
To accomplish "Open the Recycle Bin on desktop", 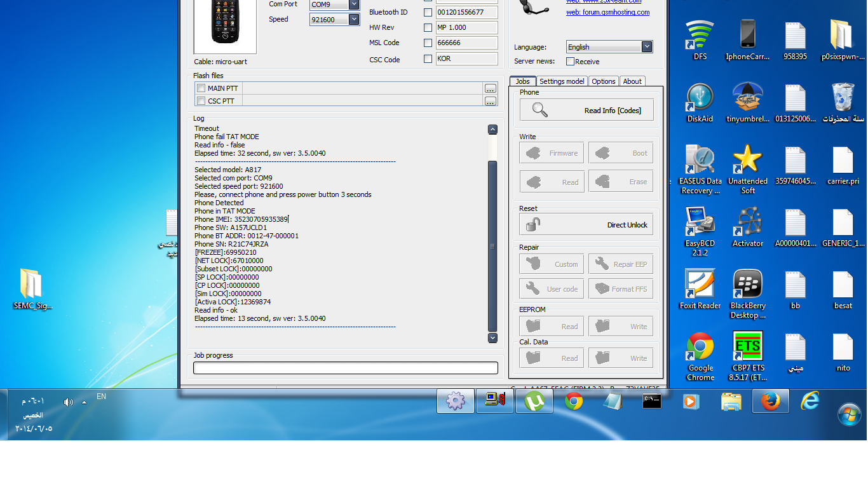I will point(843,102).
